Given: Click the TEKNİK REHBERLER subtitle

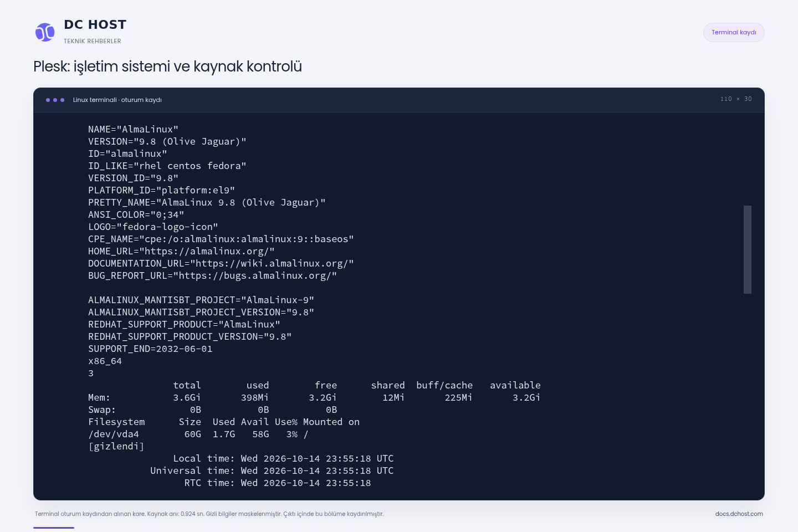Looking at the screenshot, I should [93, 41].
